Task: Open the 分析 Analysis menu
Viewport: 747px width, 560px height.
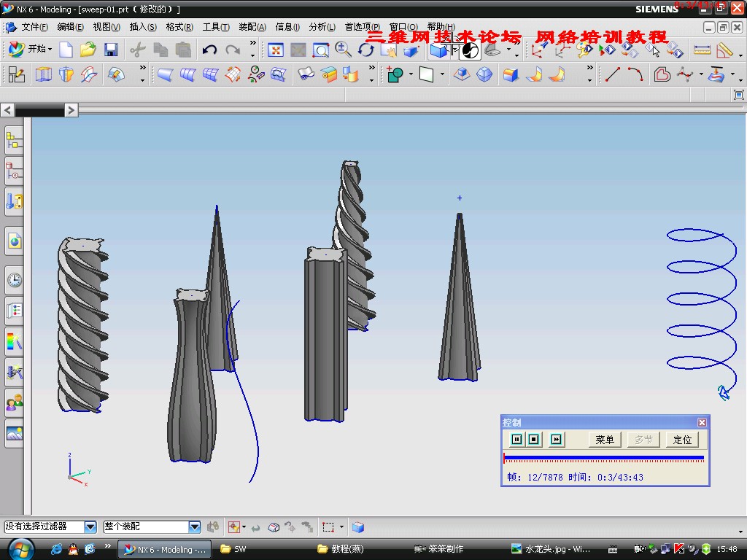Action: [x=322, y=27]
